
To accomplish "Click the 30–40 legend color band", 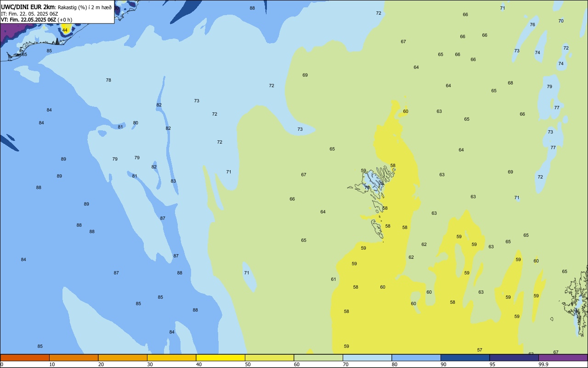I will (x=171, y=357).
